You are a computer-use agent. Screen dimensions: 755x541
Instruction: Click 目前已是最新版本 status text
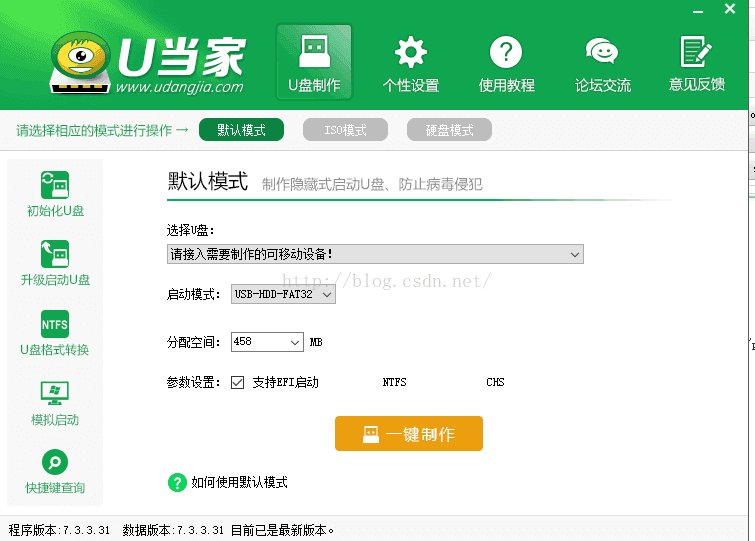click(x=282, y=530)
